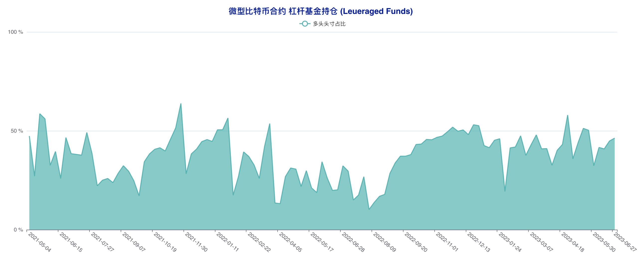Click x-axis date 2021-11-30
Screen dimensions: 644x258
(x=196, y=242)
